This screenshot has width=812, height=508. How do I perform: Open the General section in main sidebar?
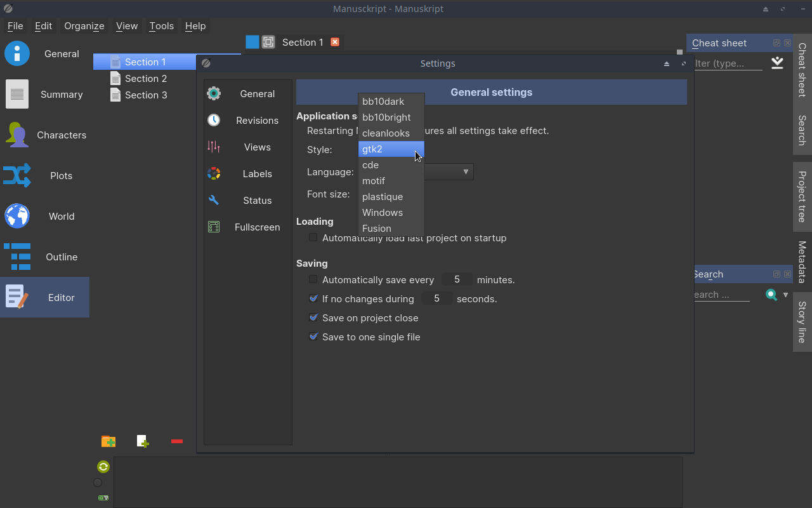coord(44,54)
